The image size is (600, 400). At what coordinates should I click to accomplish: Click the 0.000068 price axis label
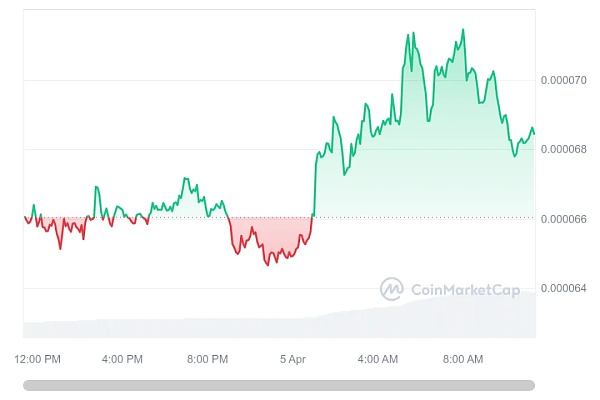pyautogui.click(x=564, y=149)
